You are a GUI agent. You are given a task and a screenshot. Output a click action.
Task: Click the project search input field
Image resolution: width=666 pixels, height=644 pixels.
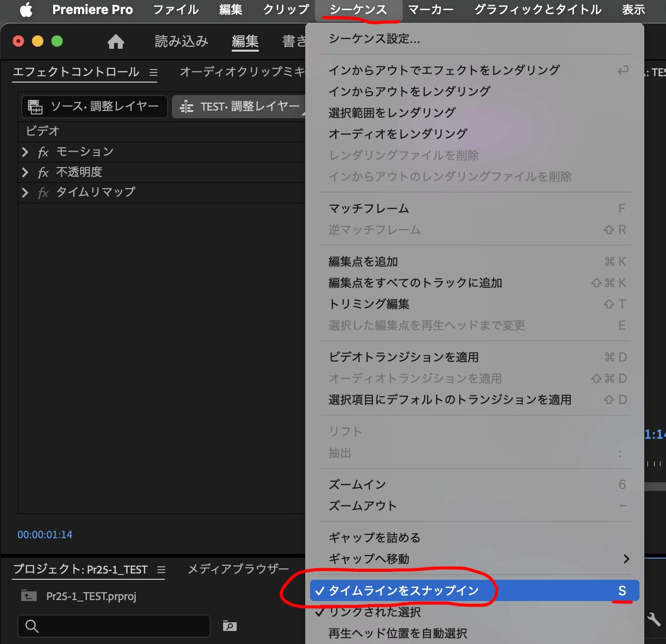point(114,626)
